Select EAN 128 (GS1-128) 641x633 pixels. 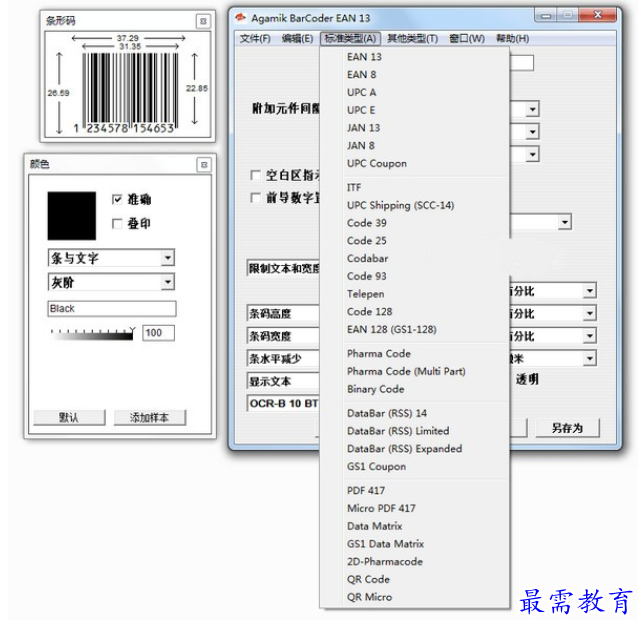click(x=415, y=330)
